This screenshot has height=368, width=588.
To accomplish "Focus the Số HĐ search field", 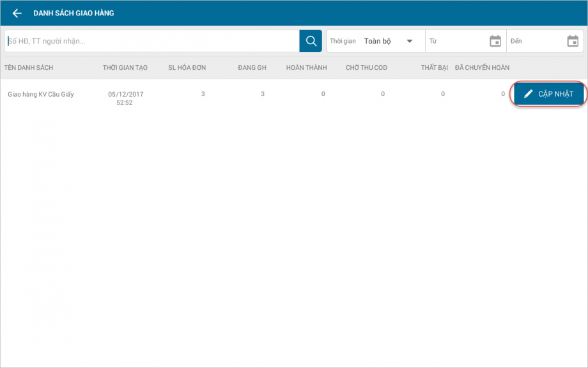I will pyautogui.click(x=152, y=41).
